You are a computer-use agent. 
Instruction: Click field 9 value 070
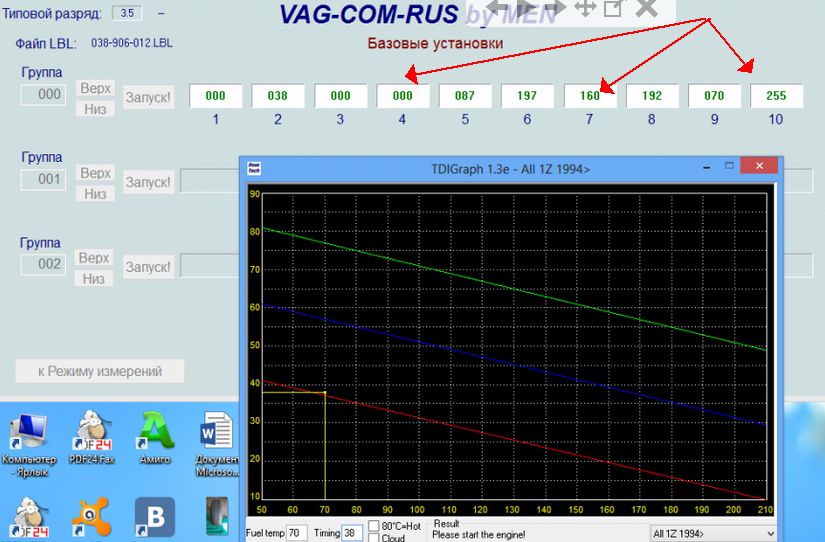(x=714, y=96)
